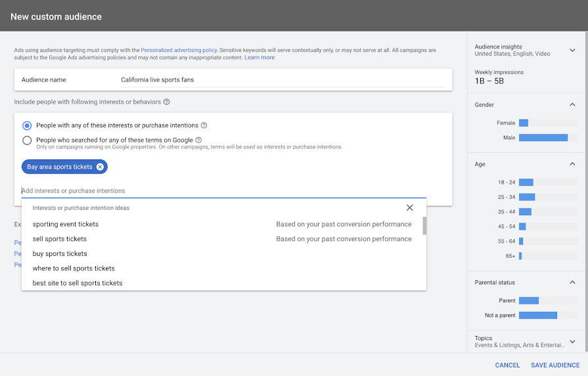Remove the Bay area sports tickets chip
The image size is (588, 376).
[100, 167]
